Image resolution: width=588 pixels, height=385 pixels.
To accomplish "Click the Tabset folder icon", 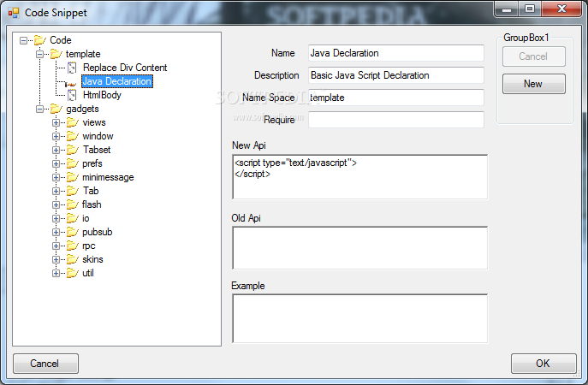I will pyautogui.click(x=73, y=150).
